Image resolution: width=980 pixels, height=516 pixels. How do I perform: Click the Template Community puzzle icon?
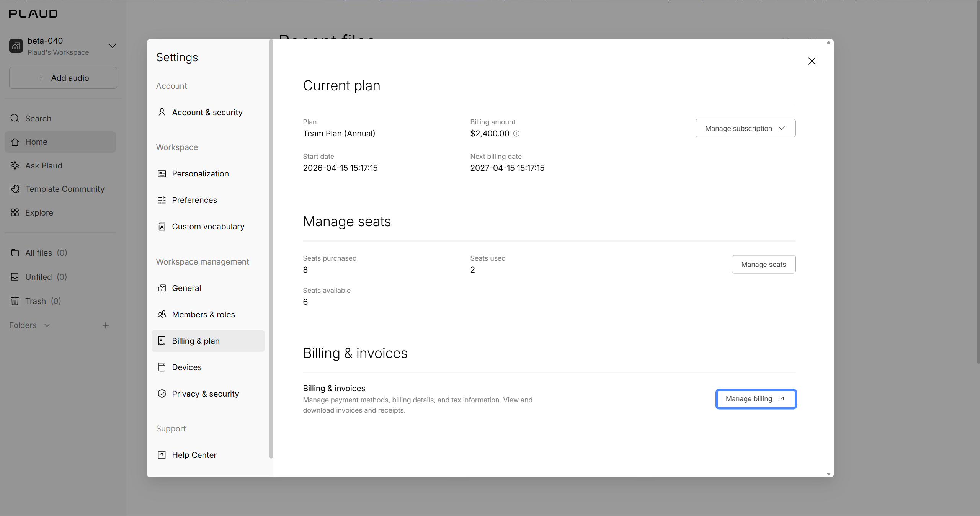[x=15, y=189]
